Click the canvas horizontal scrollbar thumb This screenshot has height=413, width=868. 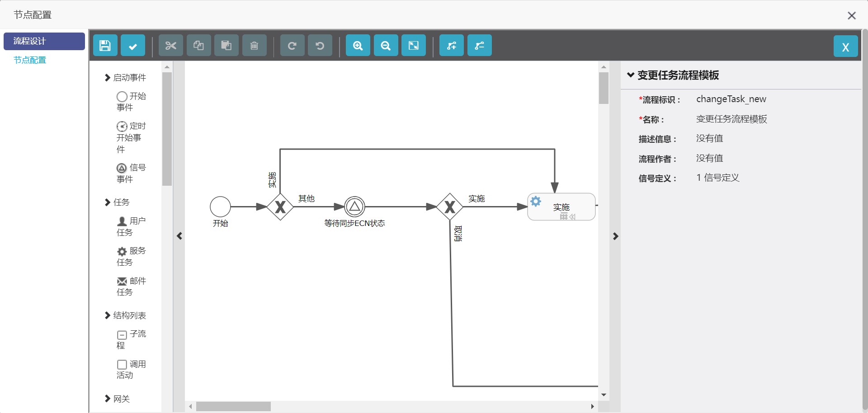[x=233, y=407]
